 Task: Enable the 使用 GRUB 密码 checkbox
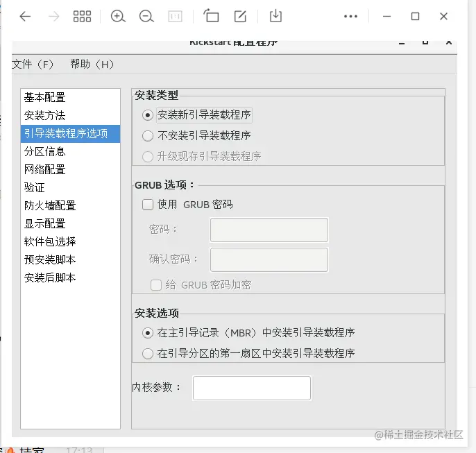(148, 205)
